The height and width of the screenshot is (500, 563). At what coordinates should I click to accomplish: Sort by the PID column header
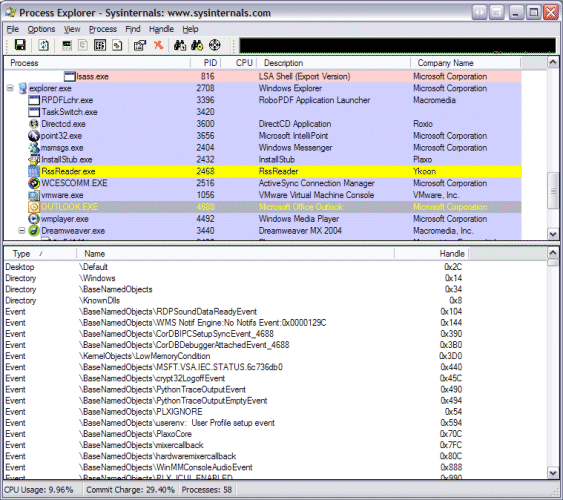[x=205, y=63]
